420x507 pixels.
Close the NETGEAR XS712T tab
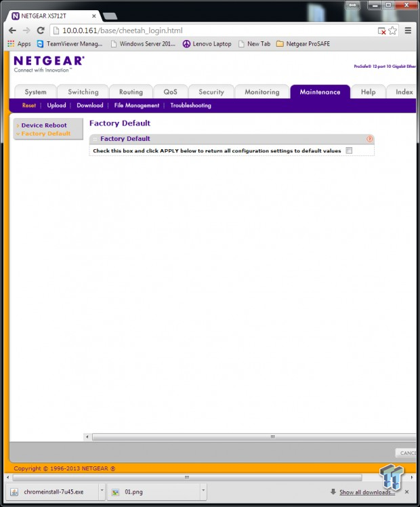coord(94,16)
